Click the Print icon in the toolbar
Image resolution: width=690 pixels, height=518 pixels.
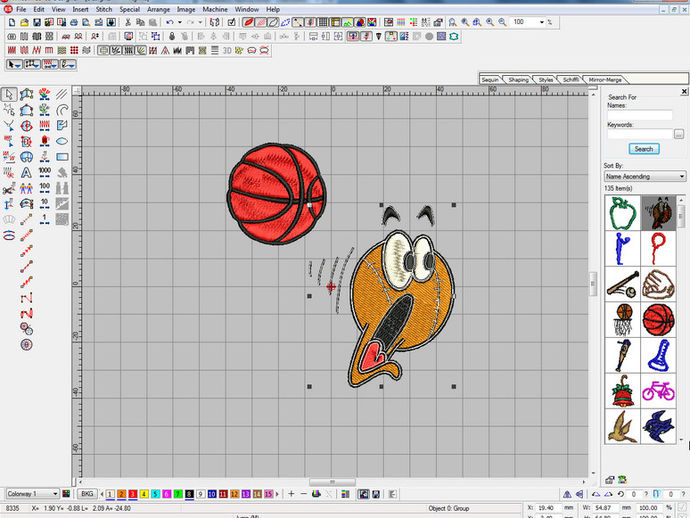coord(74,22)
